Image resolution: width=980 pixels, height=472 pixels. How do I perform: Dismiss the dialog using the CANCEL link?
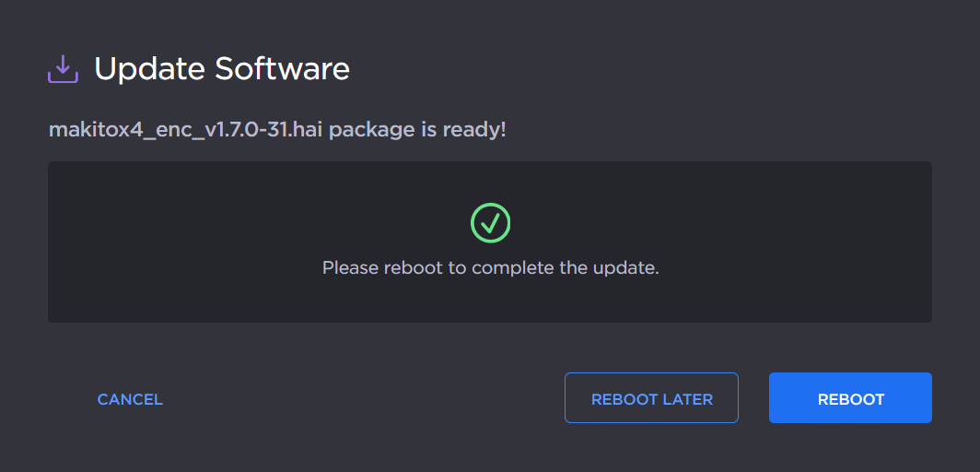click(x=130, y=399)
